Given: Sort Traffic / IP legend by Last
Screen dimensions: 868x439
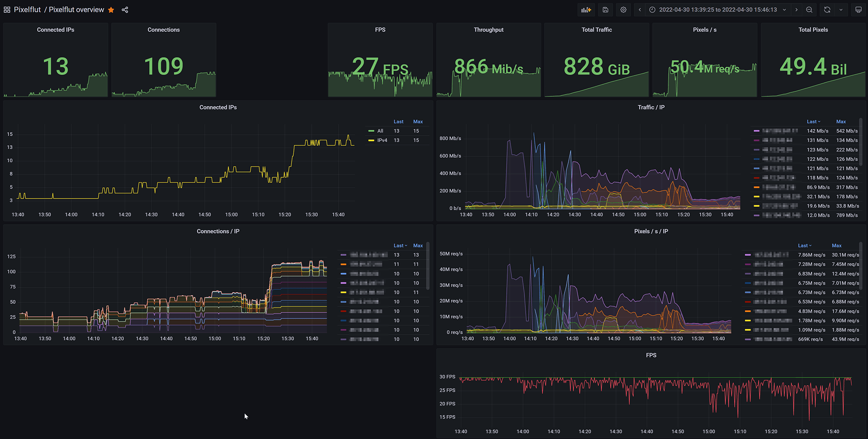Looking at the screenshot, I should coord(813,122).
